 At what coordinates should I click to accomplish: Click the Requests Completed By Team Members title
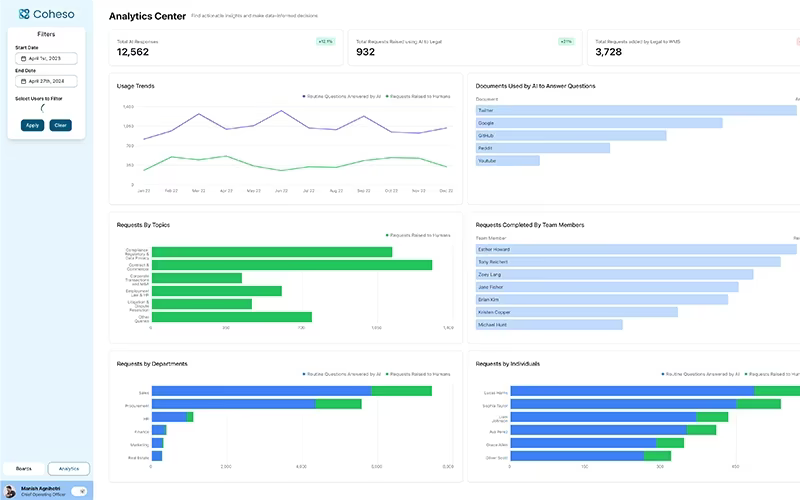(530, 225)
